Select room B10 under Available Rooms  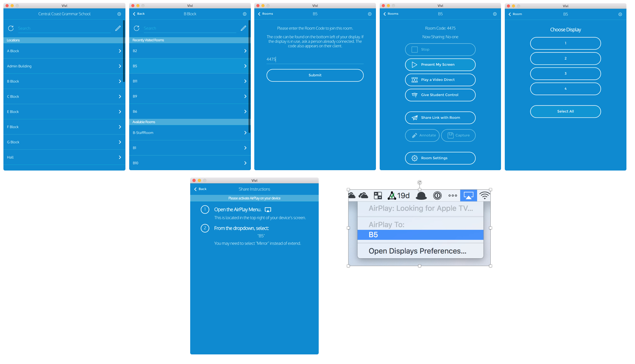point(190,163)
